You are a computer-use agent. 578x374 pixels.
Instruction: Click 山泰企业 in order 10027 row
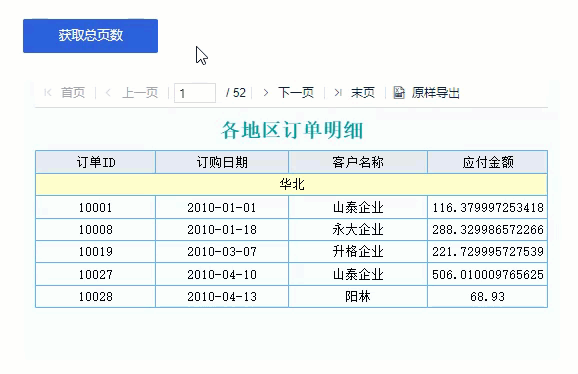coord(358,275)
